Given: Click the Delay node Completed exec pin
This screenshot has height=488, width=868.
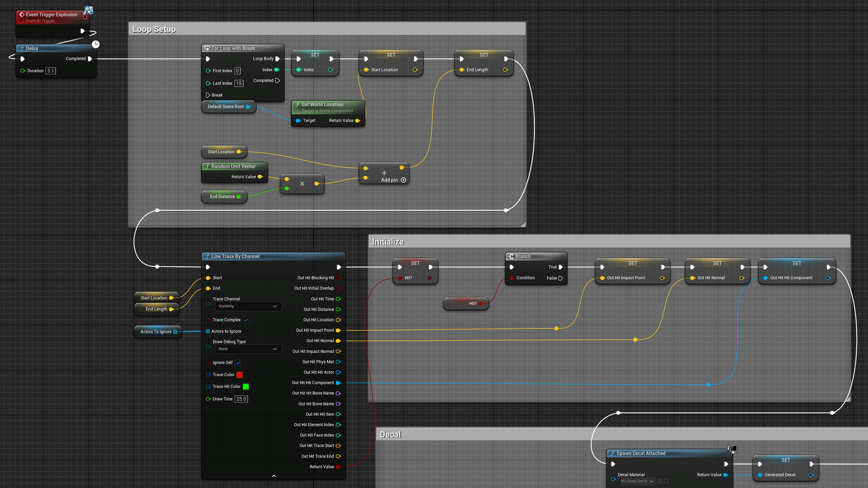Looking at the screenshot, I should pyautogui.click(x=90, y=59).
